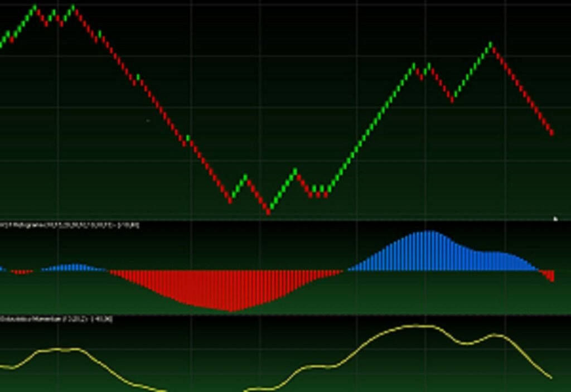Click the lowest red Renko brick
This screenshot has height=392, width=571.
[x=269, y=211]
